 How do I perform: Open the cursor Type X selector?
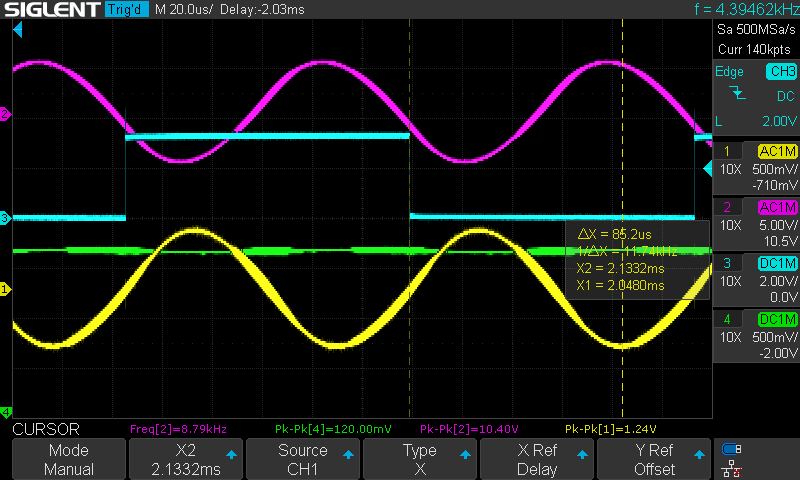pyautogui.click(x=420, y=460)
